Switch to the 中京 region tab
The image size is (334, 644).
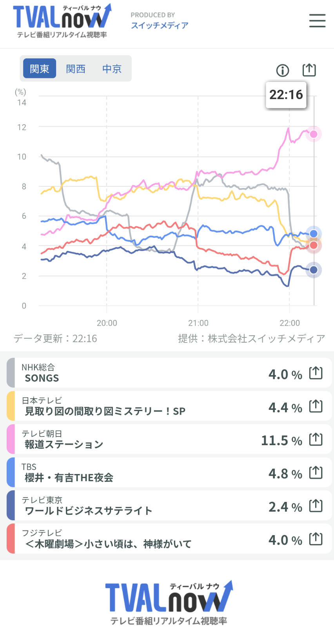click(x=112, y=69)
